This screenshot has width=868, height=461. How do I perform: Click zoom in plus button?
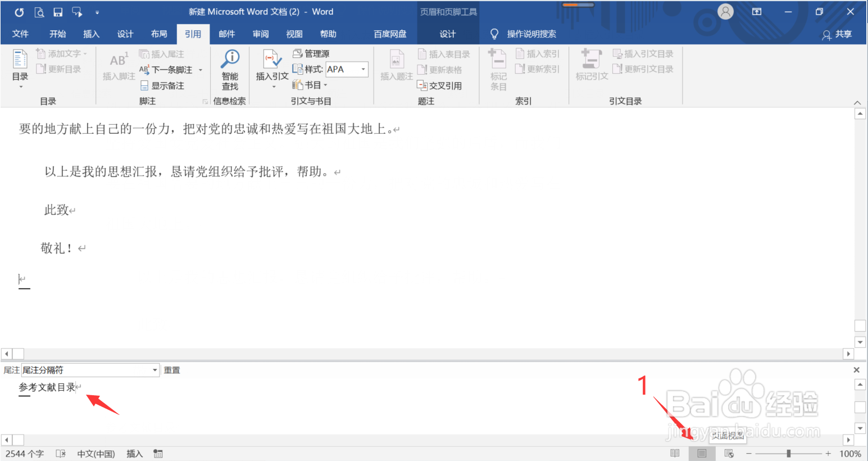click(x=828, y=454)
